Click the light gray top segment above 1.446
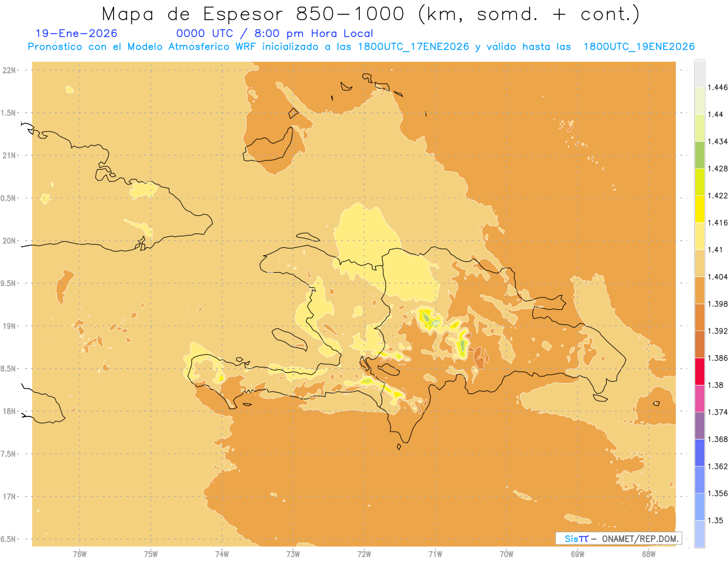This screenshot has height=562, width=728. point(699,73)
